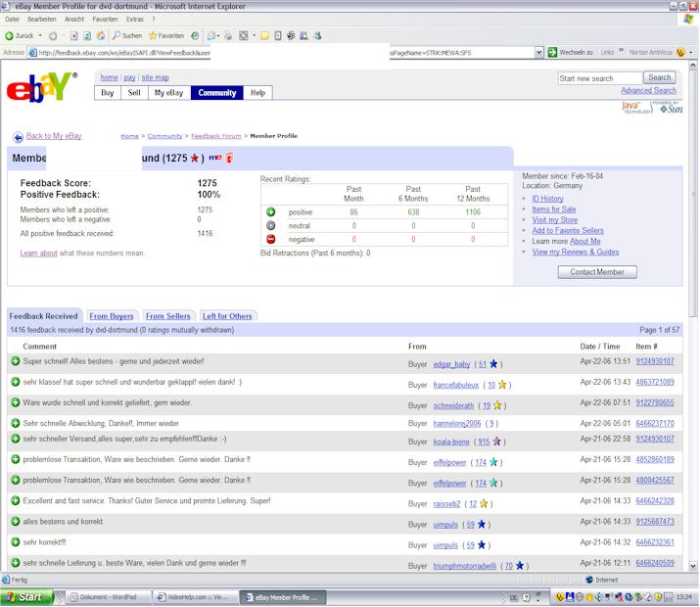Open the Advanced Search link
The height and width of the screenshot is (607, 700).
coord(649,91)
